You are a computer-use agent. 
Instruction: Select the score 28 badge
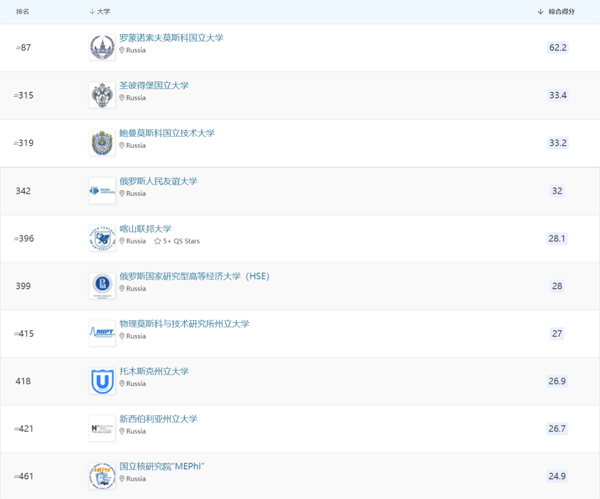557,286
